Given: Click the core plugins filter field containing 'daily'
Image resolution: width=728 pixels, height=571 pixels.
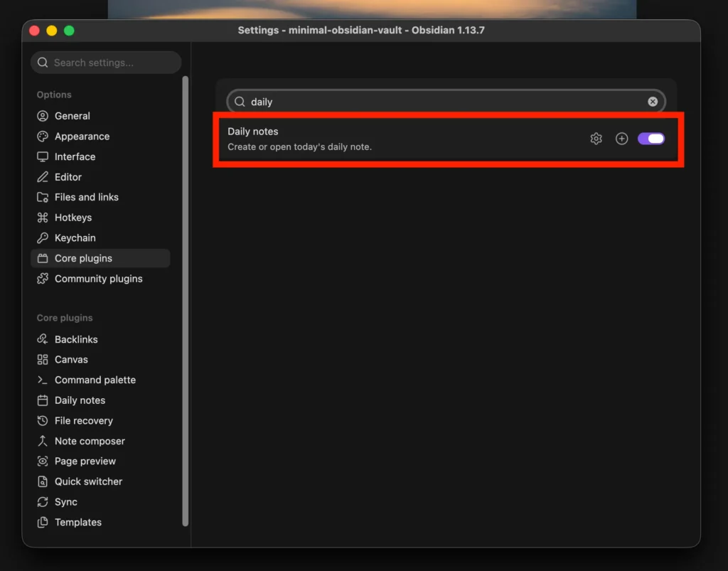Looking at the screenshot, I should (x=446, y=102).
